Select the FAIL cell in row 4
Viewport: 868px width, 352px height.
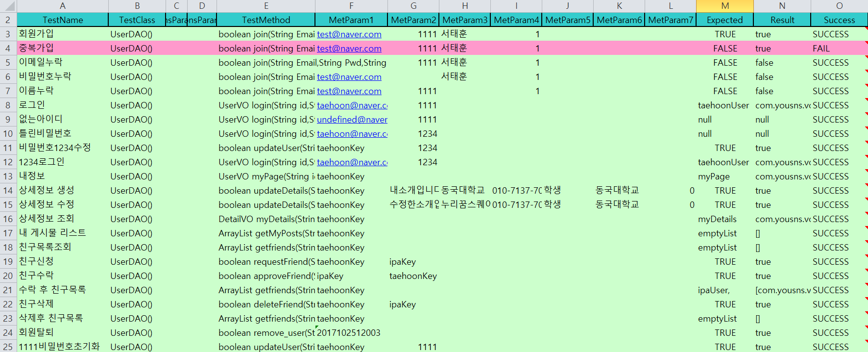(839, 49)
